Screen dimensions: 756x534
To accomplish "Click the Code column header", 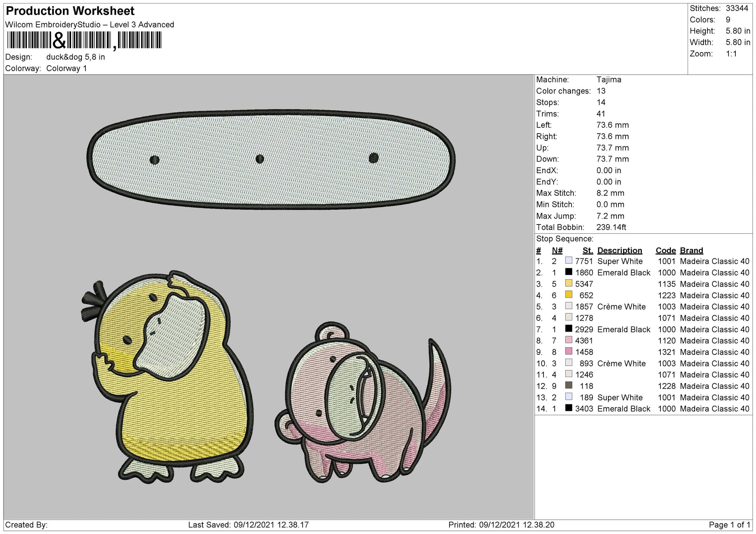I will (666, 250).
